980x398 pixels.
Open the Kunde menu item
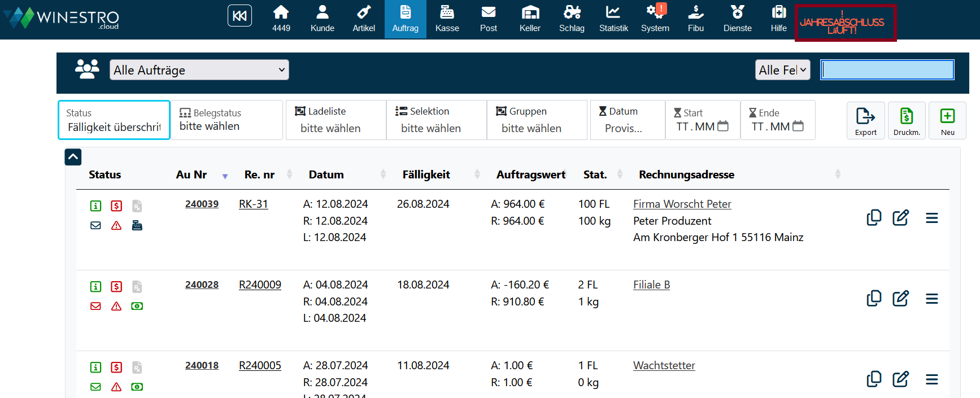click(323, 19)
